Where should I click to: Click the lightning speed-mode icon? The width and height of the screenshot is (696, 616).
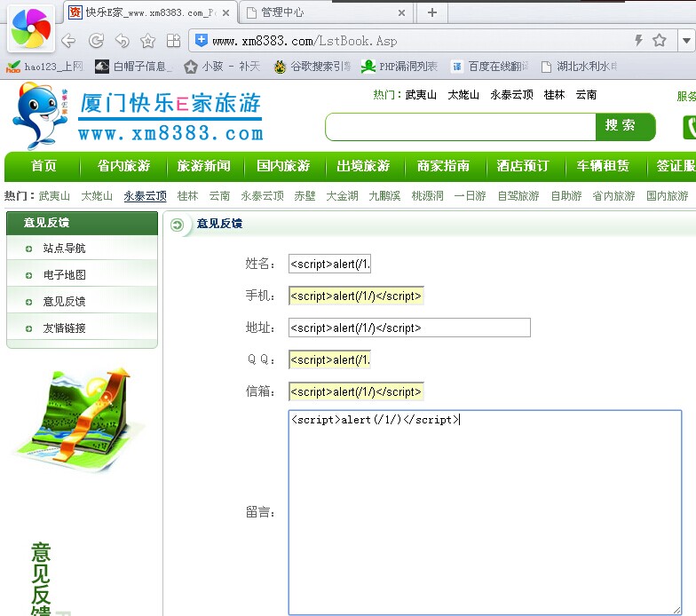(x=638, y=41)
